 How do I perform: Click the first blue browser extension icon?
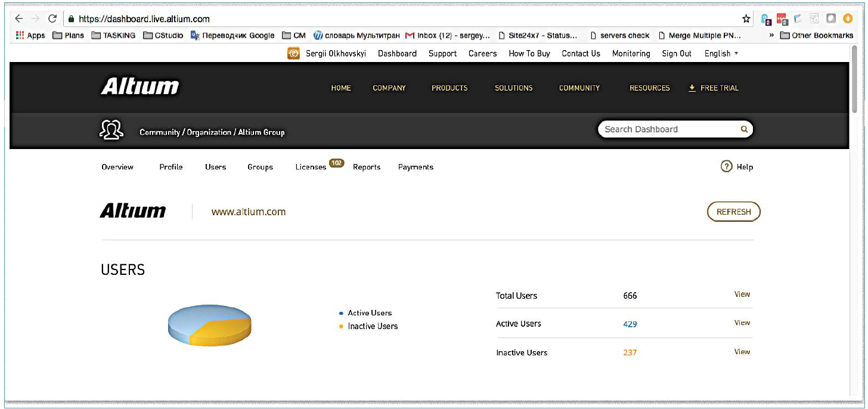(x=767, y=19)
